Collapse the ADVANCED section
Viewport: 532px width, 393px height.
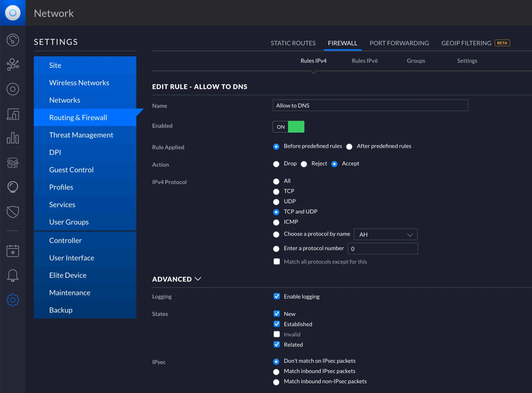pyautogui.click(x=177, y=279)
